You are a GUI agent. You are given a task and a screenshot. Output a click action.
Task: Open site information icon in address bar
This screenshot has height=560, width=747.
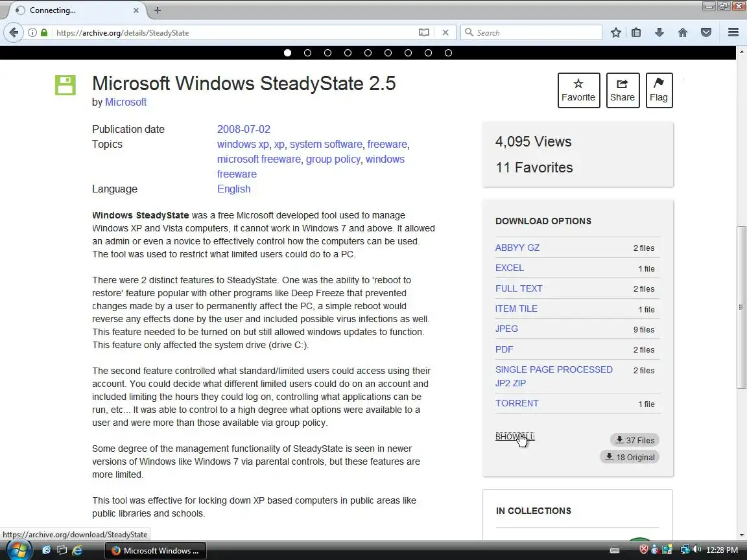pyautogui.click(x=32, y=32)
